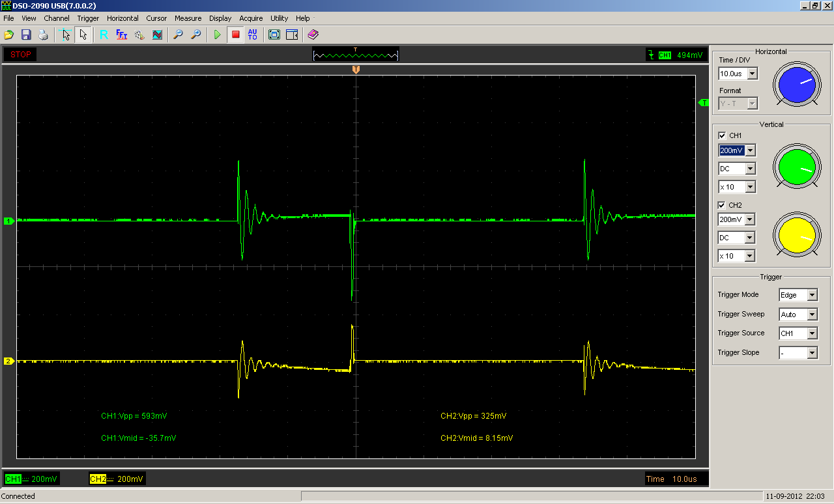834x504 pixels.
Task: Click the Print toolbar icon
Action: [x=43, y=35]
